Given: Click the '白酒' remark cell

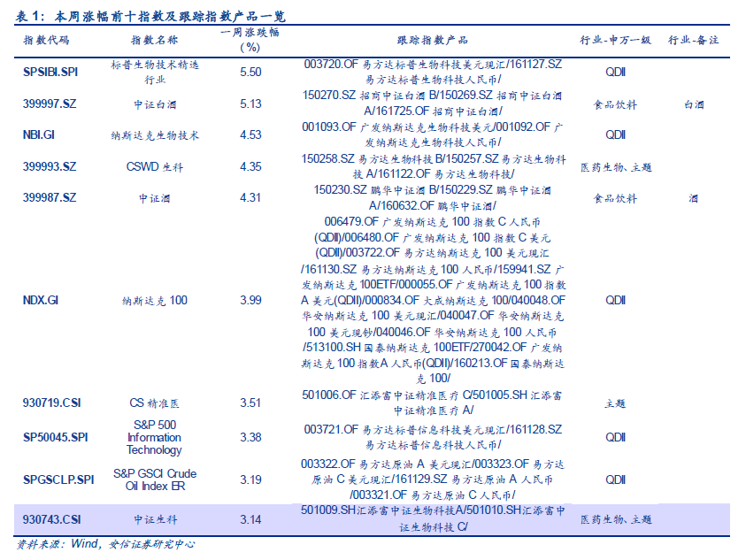Looking at the screenshot, I should pos(694,104).
